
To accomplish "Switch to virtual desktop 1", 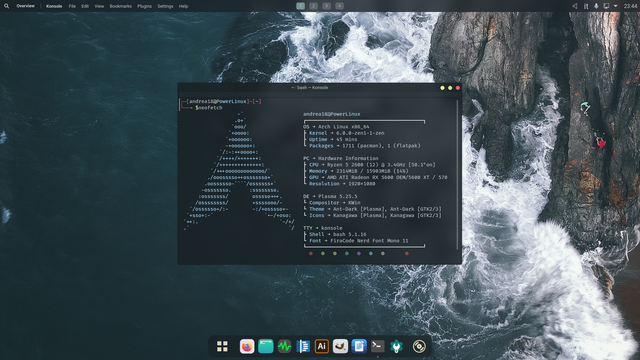I will point(300,6).
